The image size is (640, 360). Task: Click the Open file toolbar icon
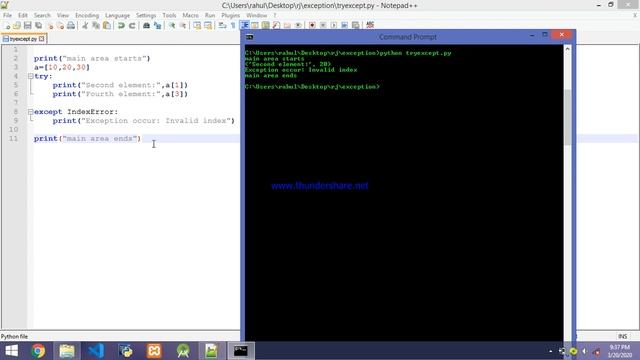pyautogui.click(x=17, y=25)
